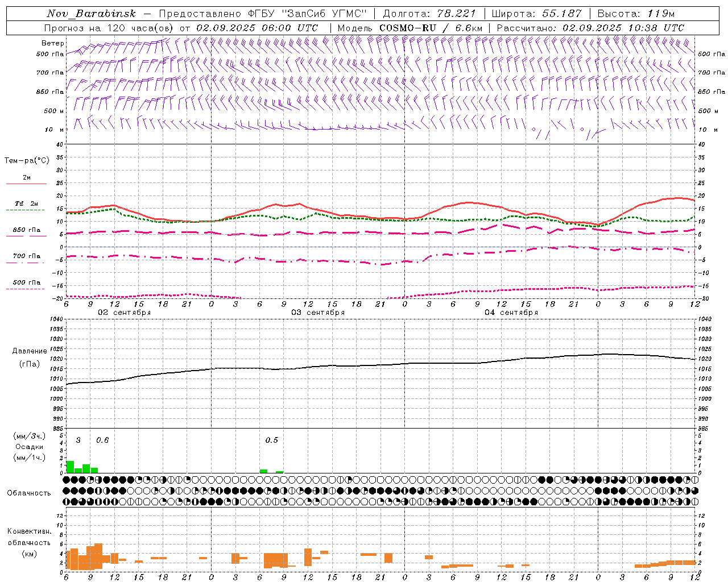Click the '03 сентября' date label
This screenshot has width=728, height=582.
tap(318, 313)
